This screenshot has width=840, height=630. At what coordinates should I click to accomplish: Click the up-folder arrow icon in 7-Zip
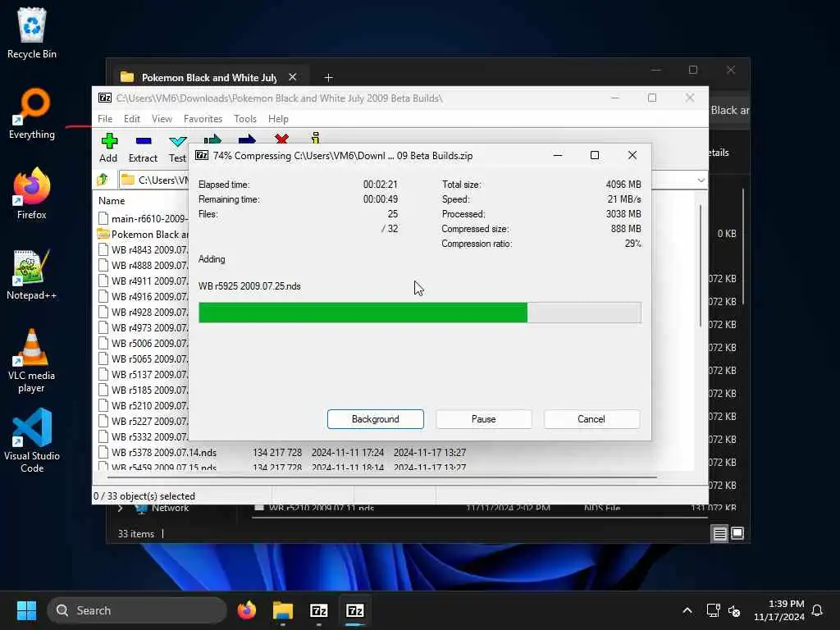pyautogui.click(x=103, y=180)
